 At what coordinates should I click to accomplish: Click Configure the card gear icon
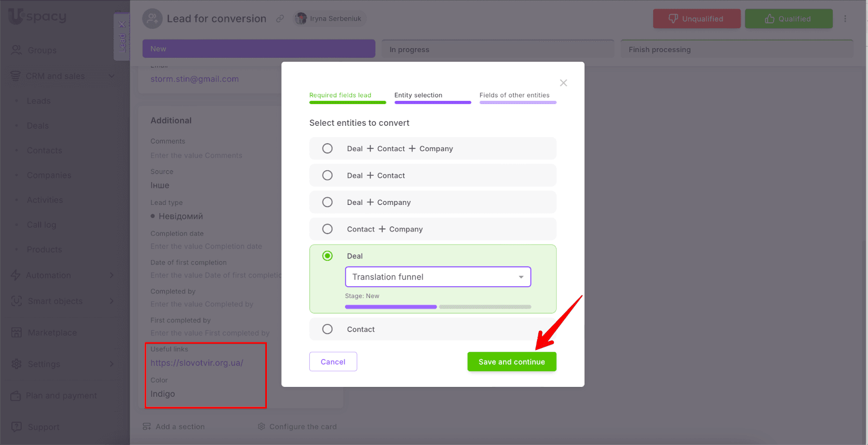pos(261,427)
